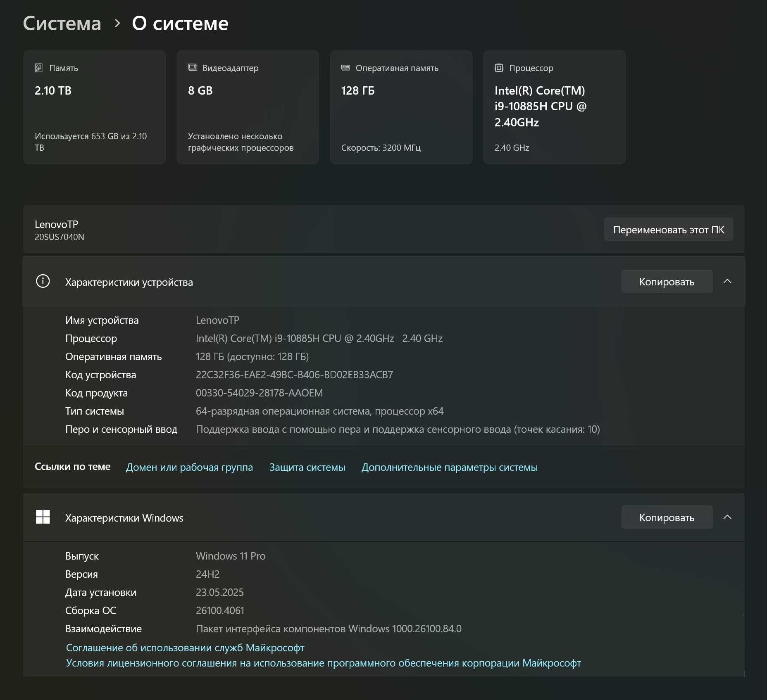Click Скорость: 3200 МГц text in RAM card
Screen dimensions: 767x700
tap(381, 147)
